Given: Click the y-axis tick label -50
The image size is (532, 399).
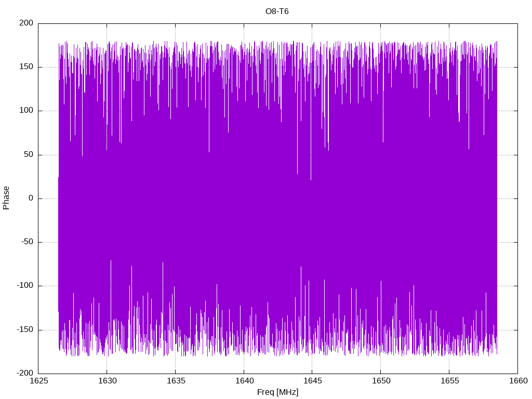Looking at the screenshot, I should pos(28,242).
